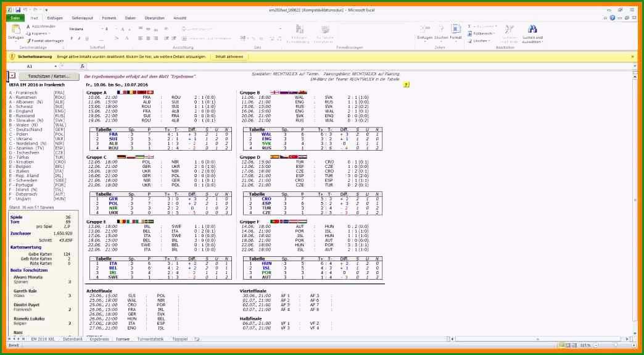Click Format übertragen (format painter)
Image resolution: width=644 pixels, height=355 pixels.
coord(45,41)
